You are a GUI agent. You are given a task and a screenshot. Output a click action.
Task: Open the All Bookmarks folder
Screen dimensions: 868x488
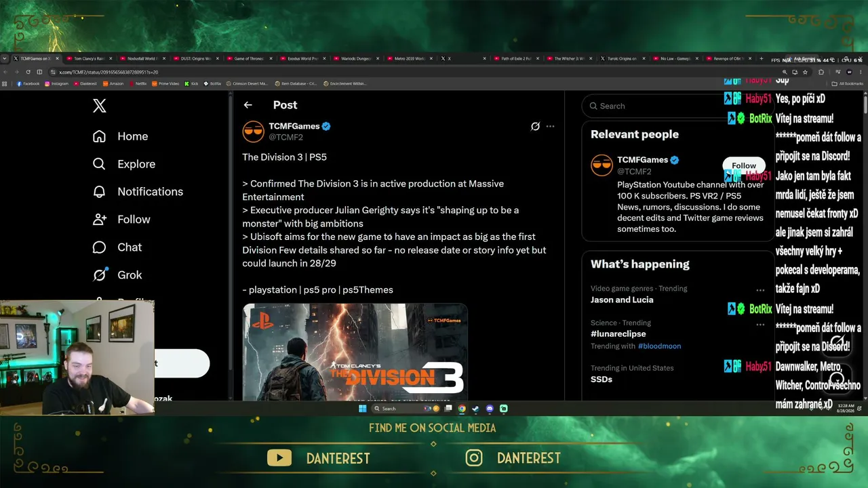pyautogui.click(x=848, y=83)
